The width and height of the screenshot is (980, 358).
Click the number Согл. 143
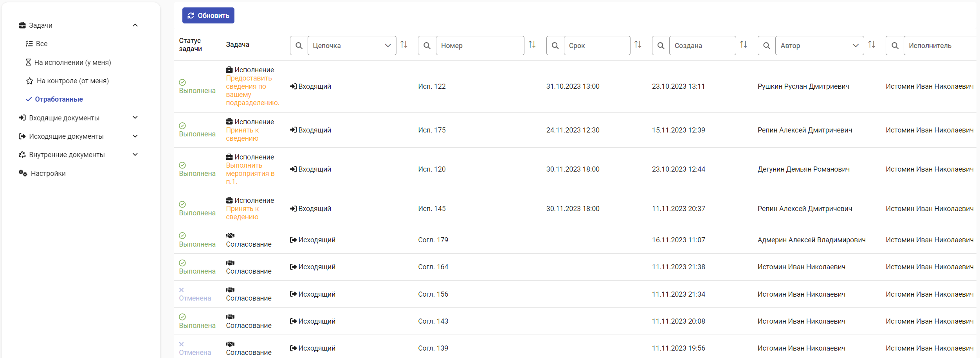(x=433, y=321)
